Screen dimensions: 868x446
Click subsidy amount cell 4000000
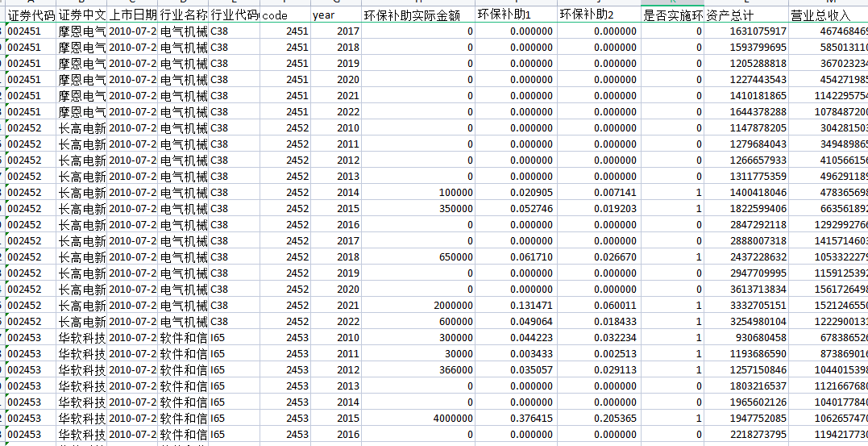[x=418, y=418]
